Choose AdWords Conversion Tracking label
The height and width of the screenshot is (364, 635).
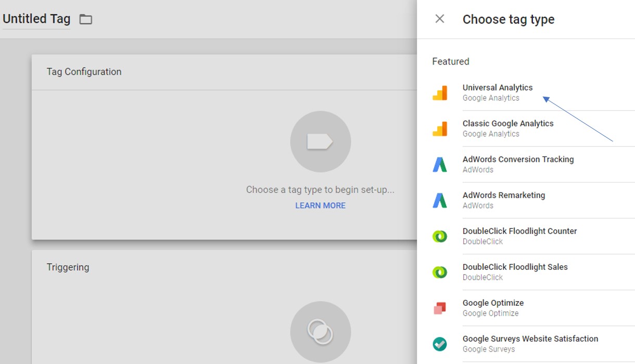point(518,159)
